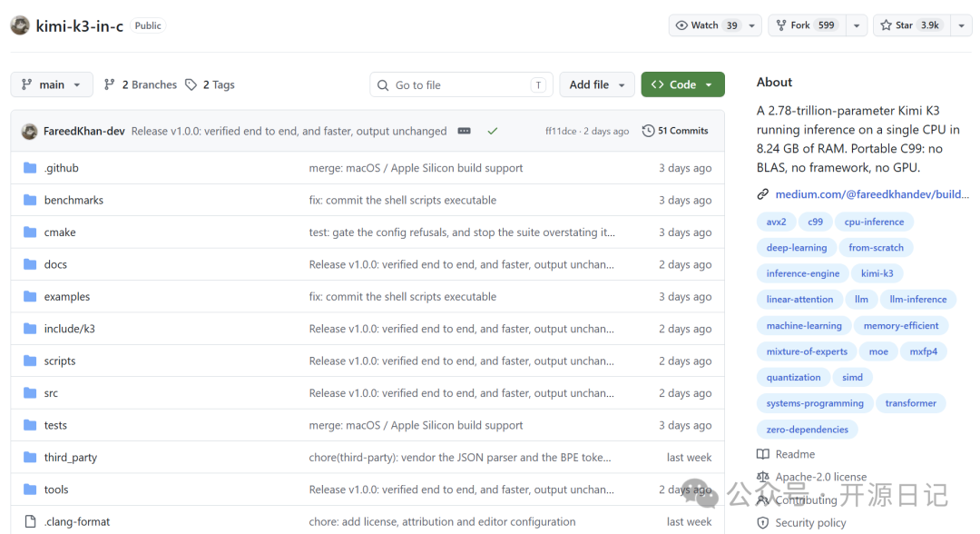
Task: Open the Add file dropdown
Action: pyautogui.click(x=597, y=84)
